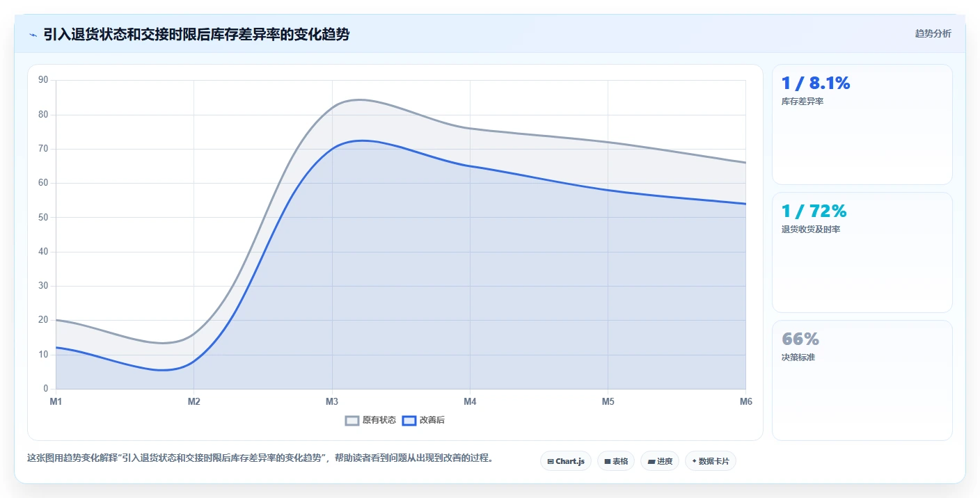The height and width of the screenshot is (498, 980).
Task: Click the trend icon beside the chart title
Action: [x=33, y=35]
